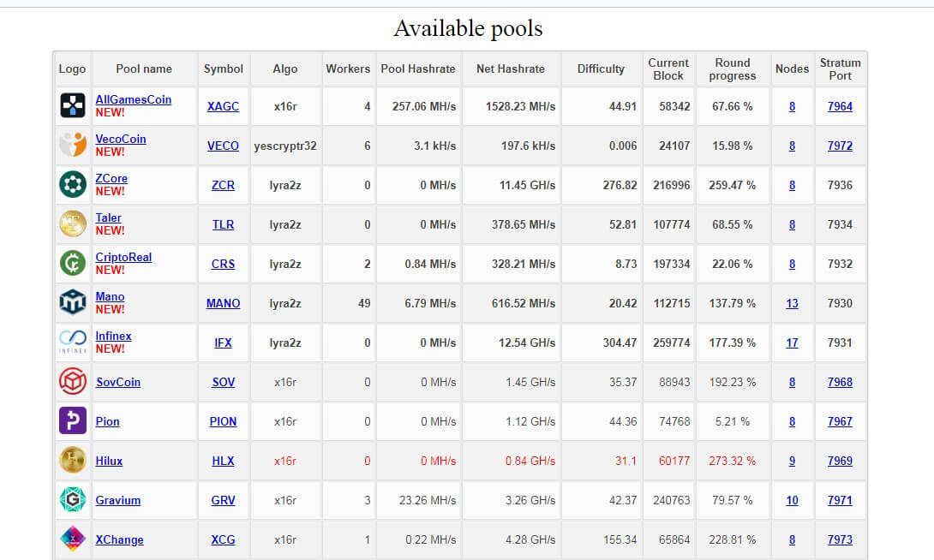Click the Gravium teal G logo
934x560 pixels.
pos(73,499)
